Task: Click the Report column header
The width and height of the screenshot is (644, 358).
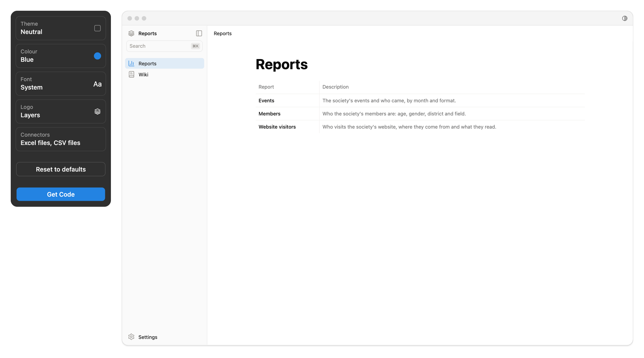Action: coord(266,87)
